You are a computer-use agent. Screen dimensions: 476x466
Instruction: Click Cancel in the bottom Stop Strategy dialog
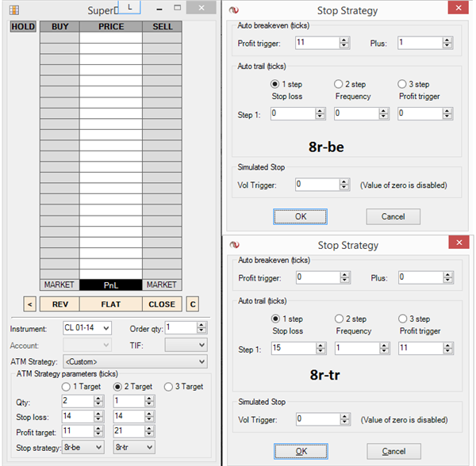point(393,451)
